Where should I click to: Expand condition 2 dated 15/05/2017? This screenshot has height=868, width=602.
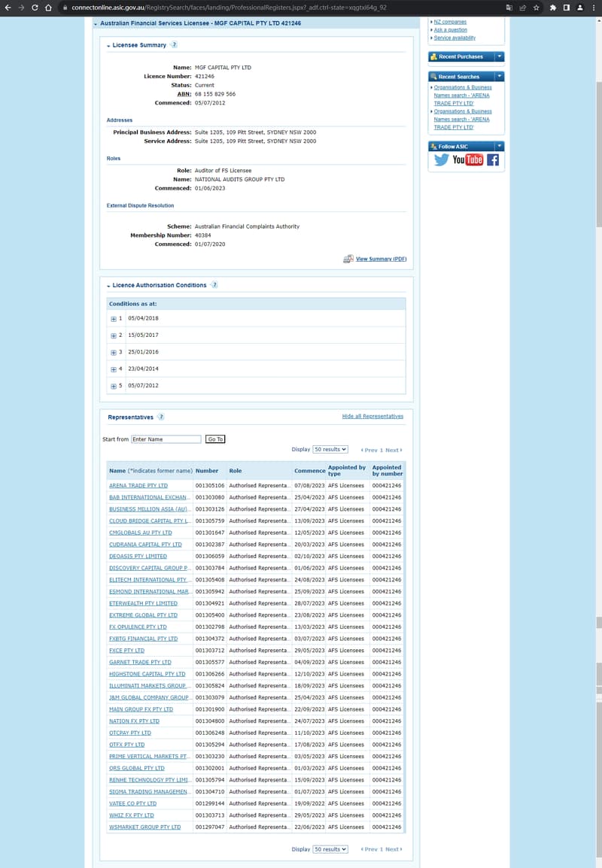tap(114, 335)
